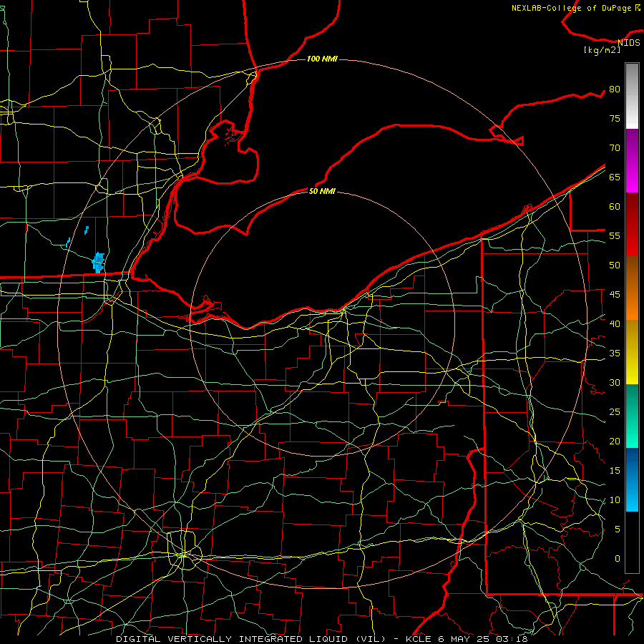Click the white segment of the color scale
The image size is (644, 644).
(632, 96)
